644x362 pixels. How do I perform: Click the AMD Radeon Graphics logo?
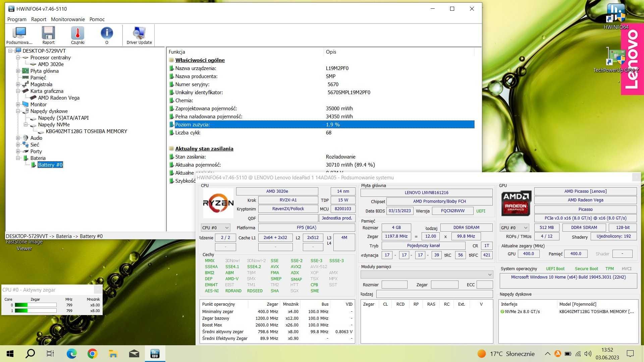click(516, 203)
